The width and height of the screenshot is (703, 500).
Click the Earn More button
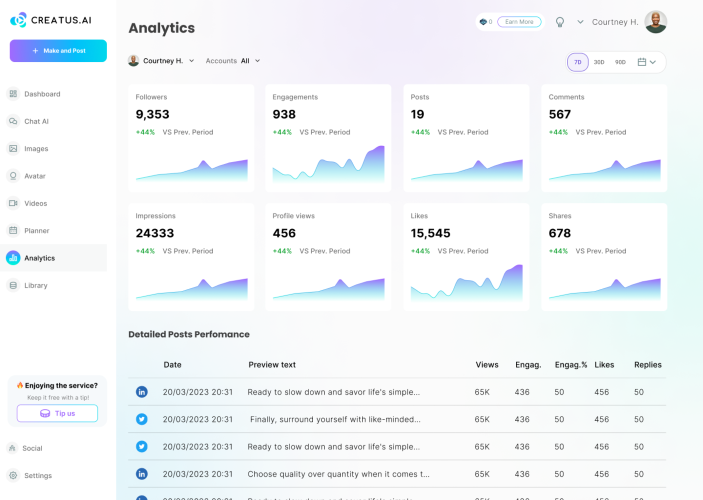(519, 22)
